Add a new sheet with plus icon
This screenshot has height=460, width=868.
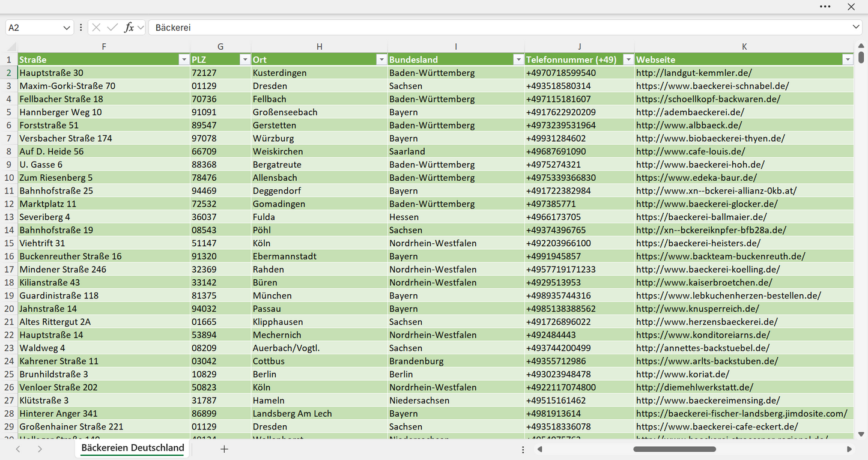click(224, 449)
